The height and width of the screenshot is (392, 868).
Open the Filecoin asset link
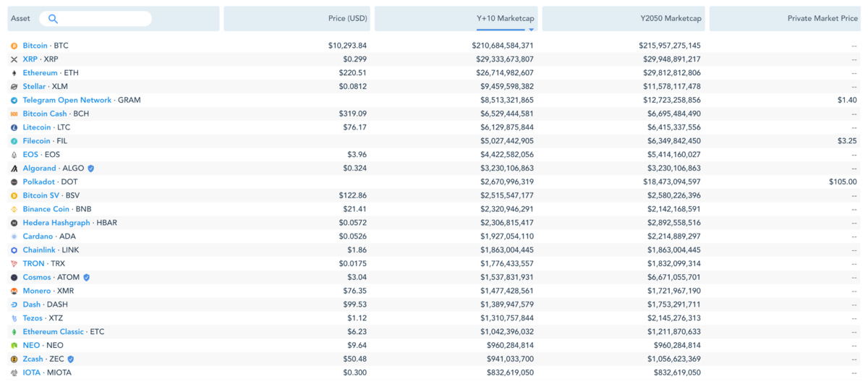pos(37,141)
